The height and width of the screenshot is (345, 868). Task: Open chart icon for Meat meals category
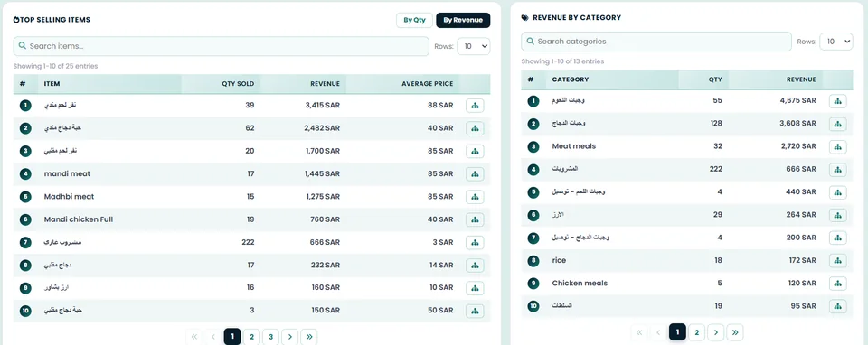[x=837, y=147]
